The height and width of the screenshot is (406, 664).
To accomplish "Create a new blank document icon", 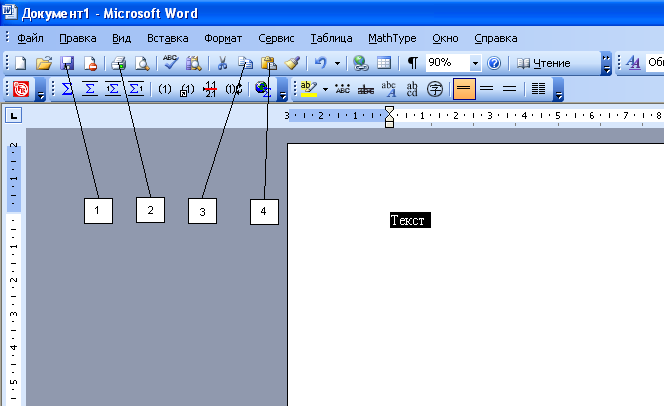I will pyautogui.click(x=21, y=64).
